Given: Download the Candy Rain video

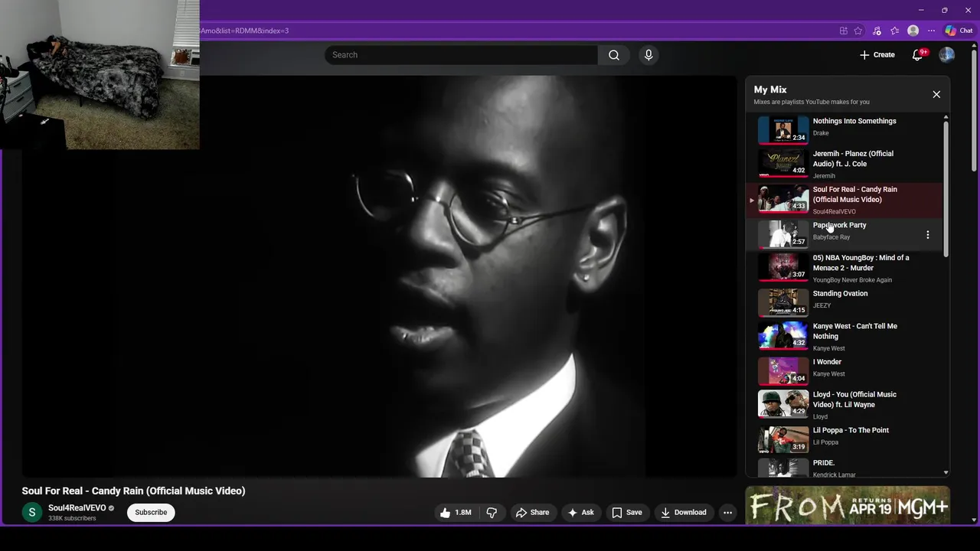Looking at the screenshot, I should tap(684, 513).
